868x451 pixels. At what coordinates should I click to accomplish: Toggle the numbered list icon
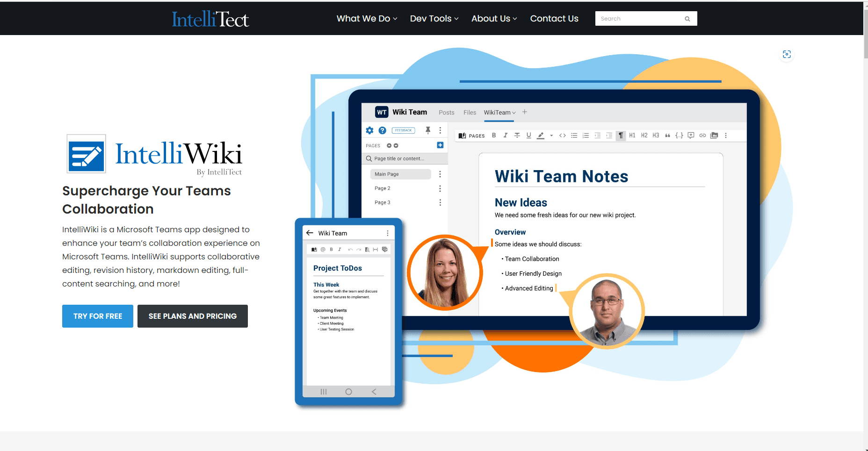tap(586, 136)
